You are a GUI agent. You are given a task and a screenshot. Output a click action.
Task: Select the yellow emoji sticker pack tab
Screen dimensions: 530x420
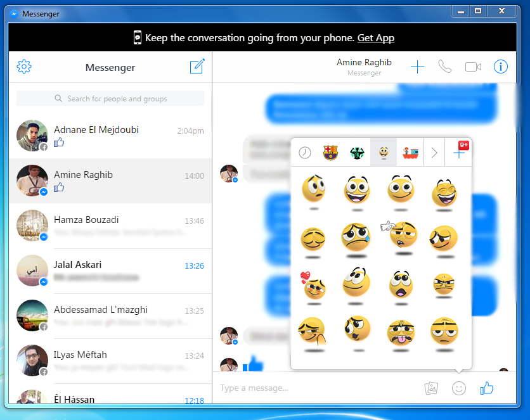pos(384,153)
